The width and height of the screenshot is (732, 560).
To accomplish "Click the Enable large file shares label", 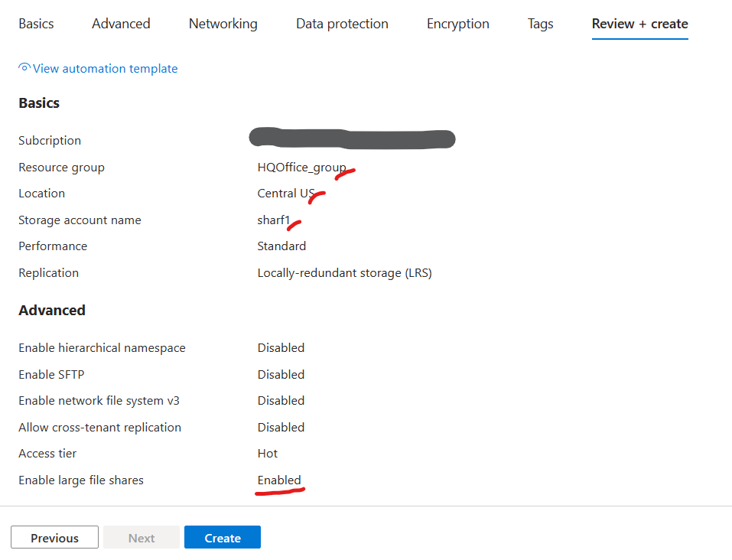I will [x=81, y=480].
